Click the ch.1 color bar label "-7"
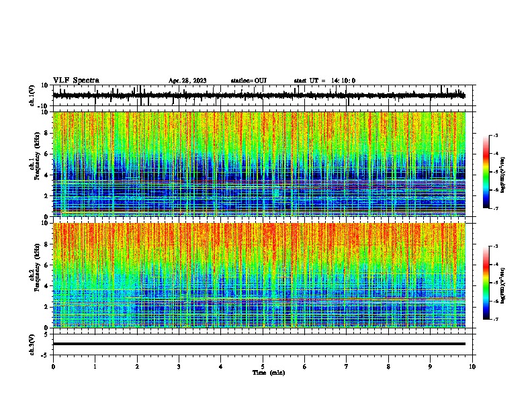 pos(496,208)
